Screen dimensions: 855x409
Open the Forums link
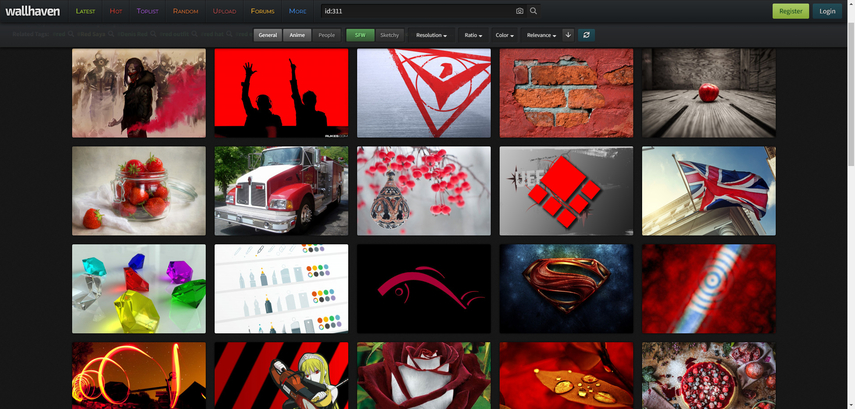[x=262, y=11]
